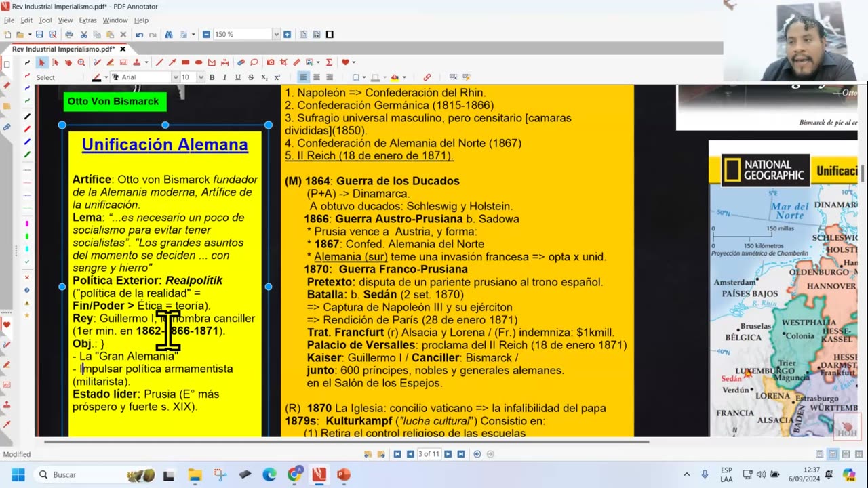Screen dimensions: 868x488
Task: Choose the magnifier Zoom tool
Action: click(81, 62)
